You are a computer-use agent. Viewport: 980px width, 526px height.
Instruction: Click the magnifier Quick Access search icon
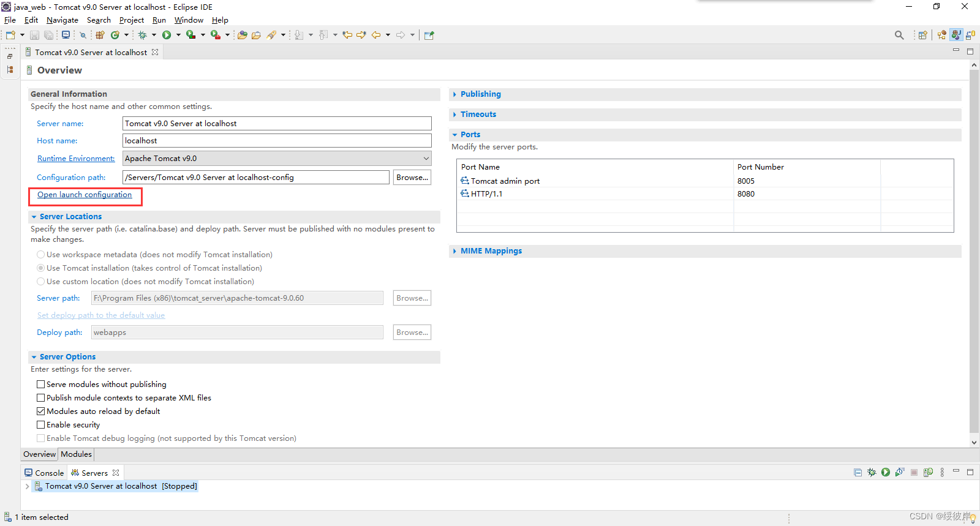pos(899,35)
